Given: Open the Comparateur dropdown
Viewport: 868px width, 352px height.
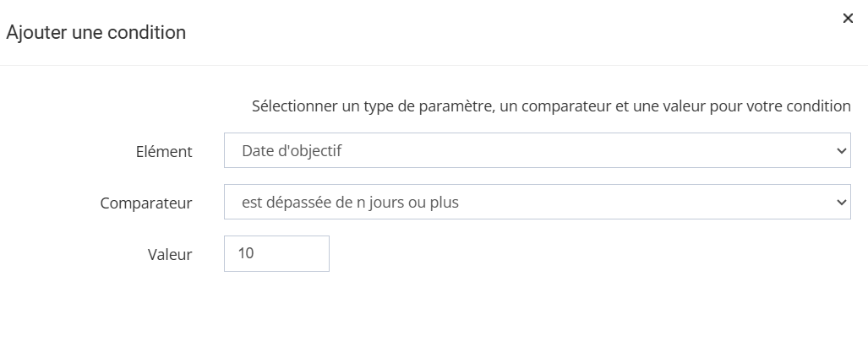Looking at the screenshot, I should click(x=537, y=202).
